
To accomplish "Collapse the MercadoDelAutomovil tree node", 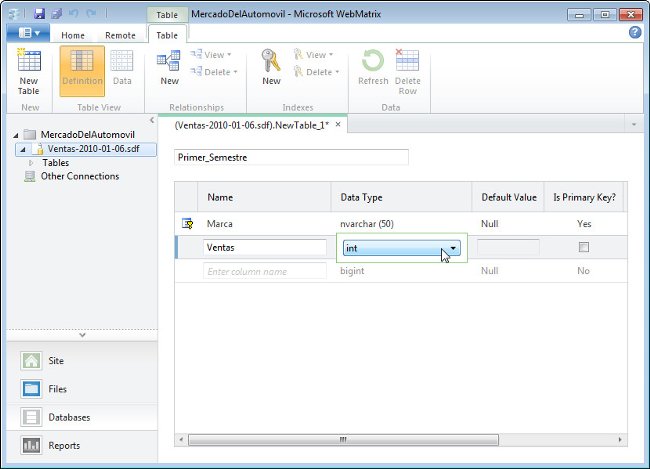I will [x=16, y=135].
